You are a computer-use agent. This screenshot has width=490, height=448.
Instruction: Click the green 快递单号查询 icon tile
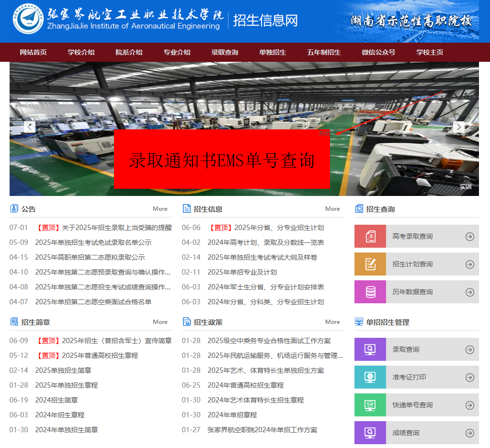point(370,405)
